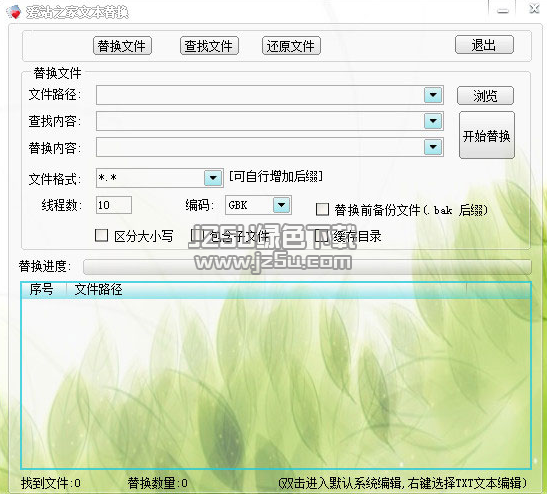Viewport: 547px width, 494px height.
Task: Start replacement with 开始替换 button
Action: click(x=487, y=135)
